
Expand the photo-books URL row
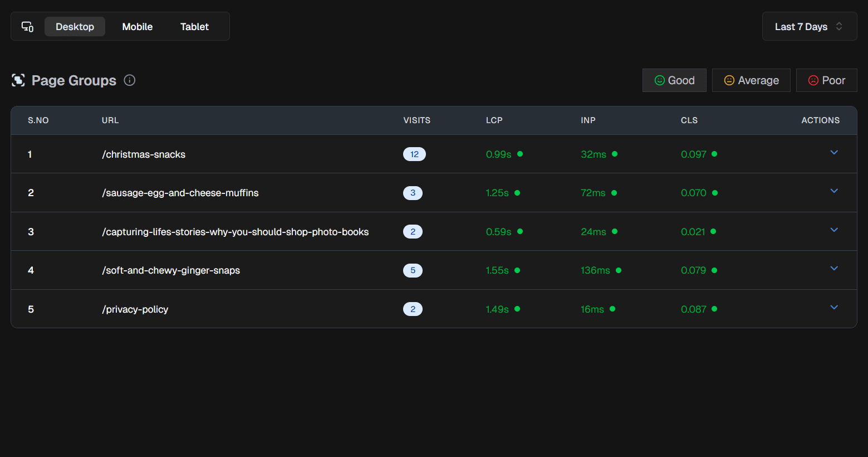834,230
